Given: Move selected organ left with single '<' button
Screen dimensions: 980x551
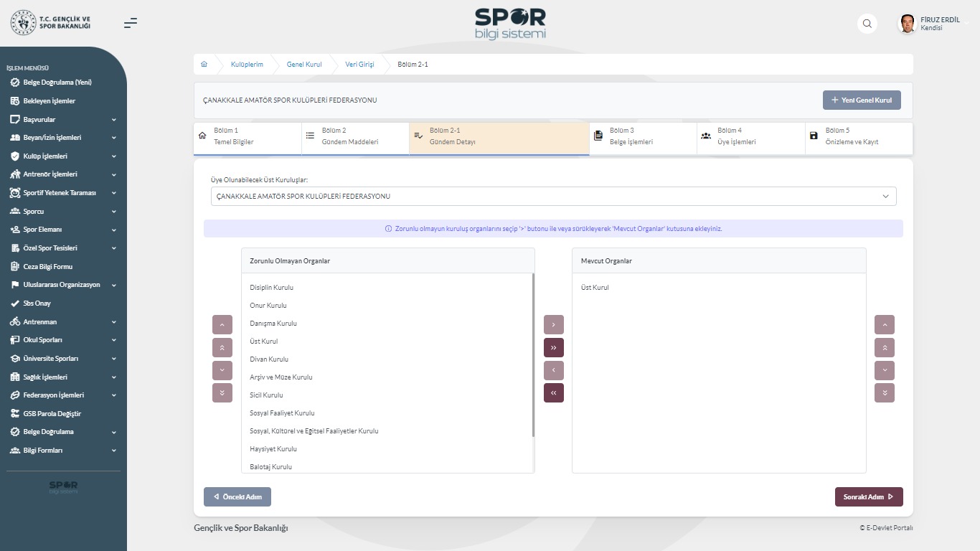Looking at the screenshot, I should tap(554, 371).
